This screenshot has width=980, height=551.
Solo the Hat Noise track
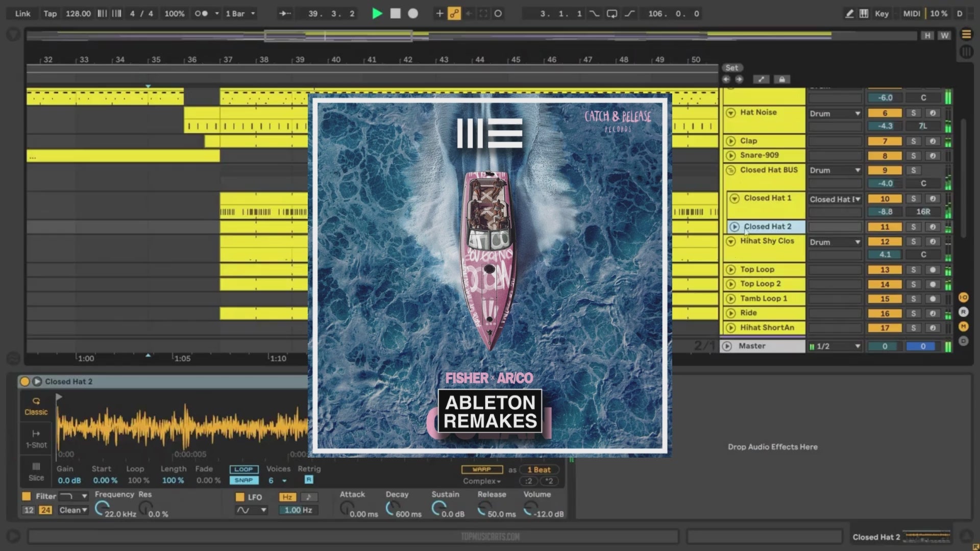click(913, 113)
